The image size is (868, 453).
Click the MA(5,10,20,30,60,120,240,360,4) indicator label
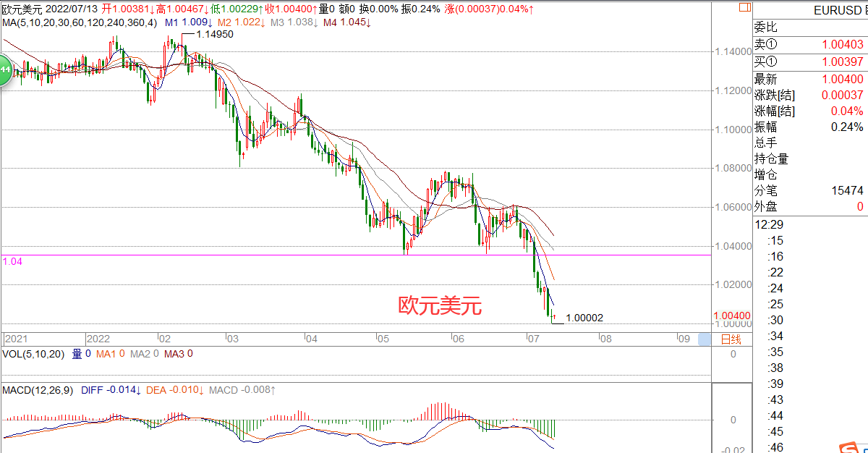79,22
